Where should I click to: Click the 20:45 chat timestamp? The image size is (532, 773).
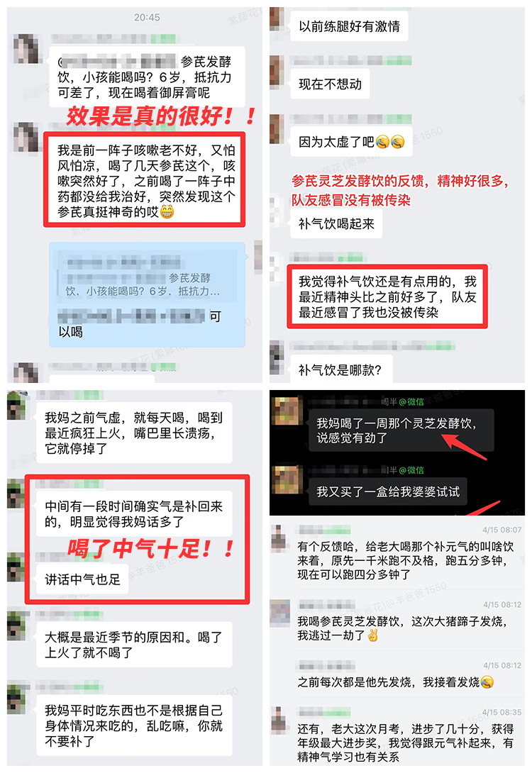pos(147,17)
